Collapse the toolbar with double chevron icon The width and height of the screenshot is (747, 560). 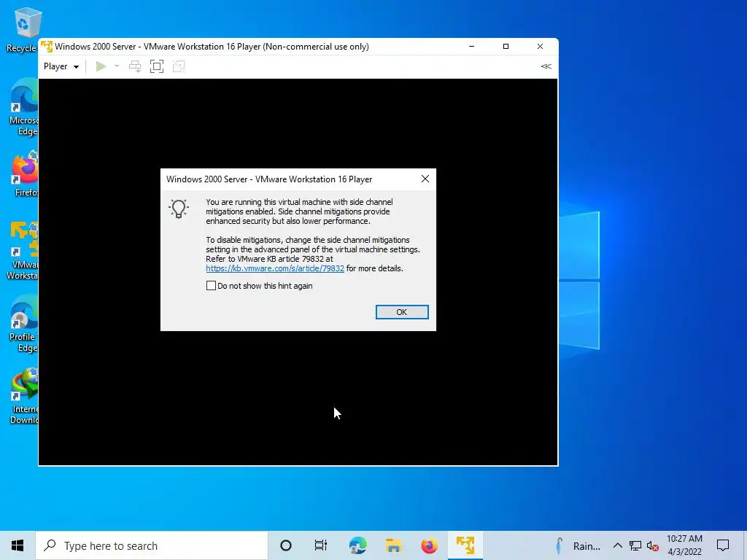(546, 66)
